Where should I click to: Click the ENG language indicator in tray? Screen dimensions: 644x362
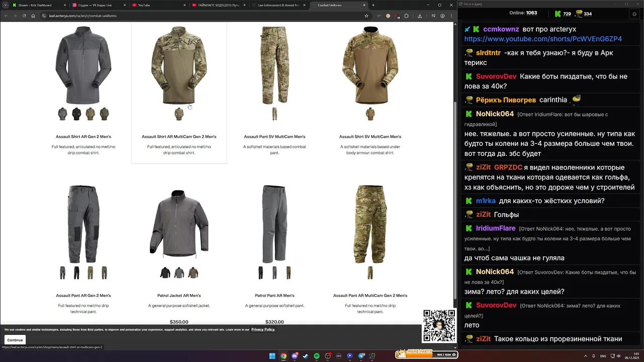pyautogui.click(x=603, y=356)
